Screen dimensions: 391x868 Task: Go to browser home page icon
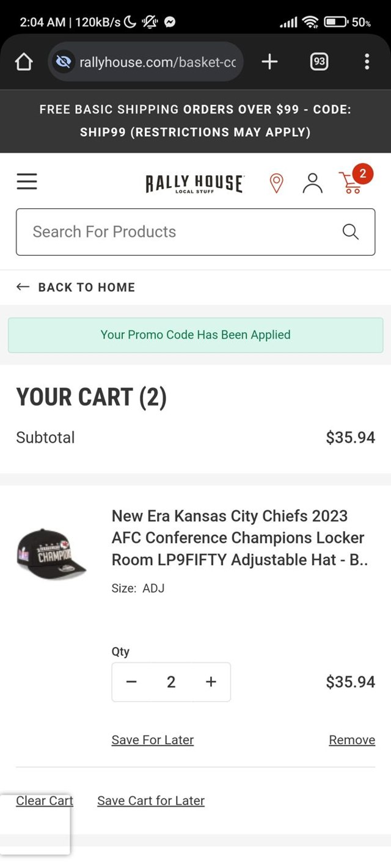[23, 62]
